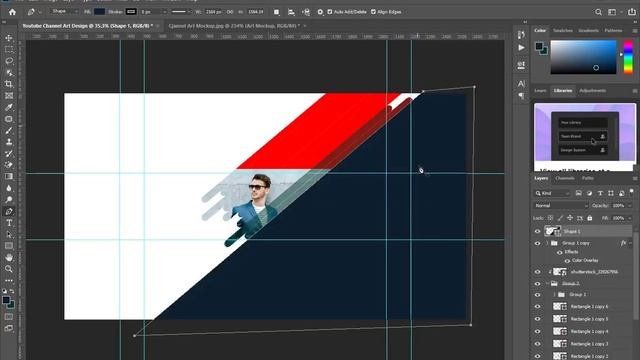The image size is (640, 360).
Task: Open the Actions panel play icon
Action: point(521,48)
